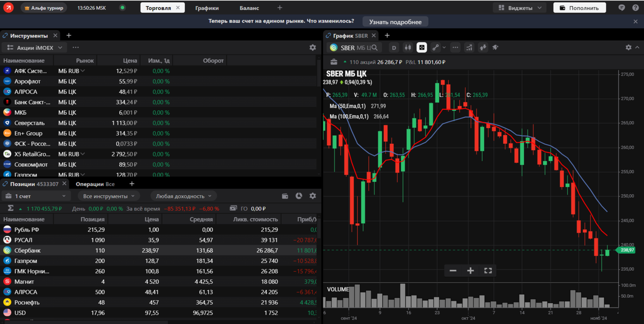Open the Все инструменты filter dropdown
Image resolution: width=644 pixels, height=324 pixels.
108,196
